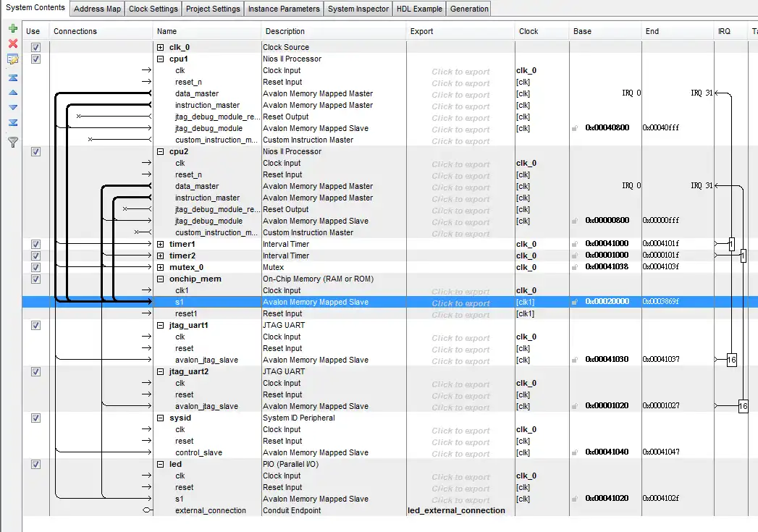This screenshot has width=758, height=532.
Task: Open the Project Settings tab
Action: pyautogui.click(x=213, y=9)
